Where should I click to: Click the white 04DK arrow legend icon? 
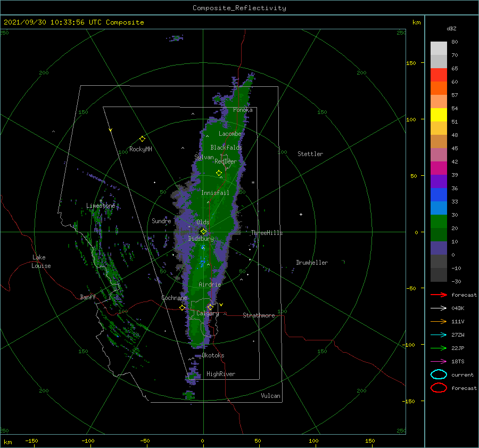click(x=439, y=308)
